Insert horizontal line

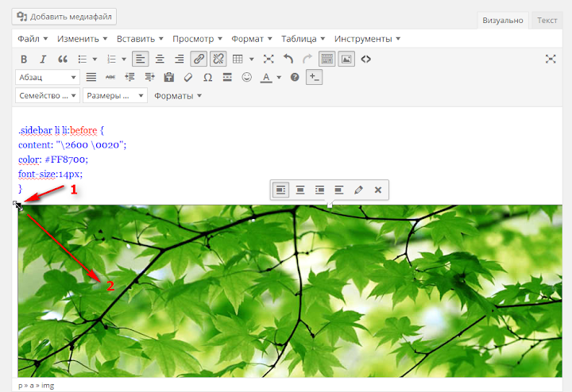227,77
